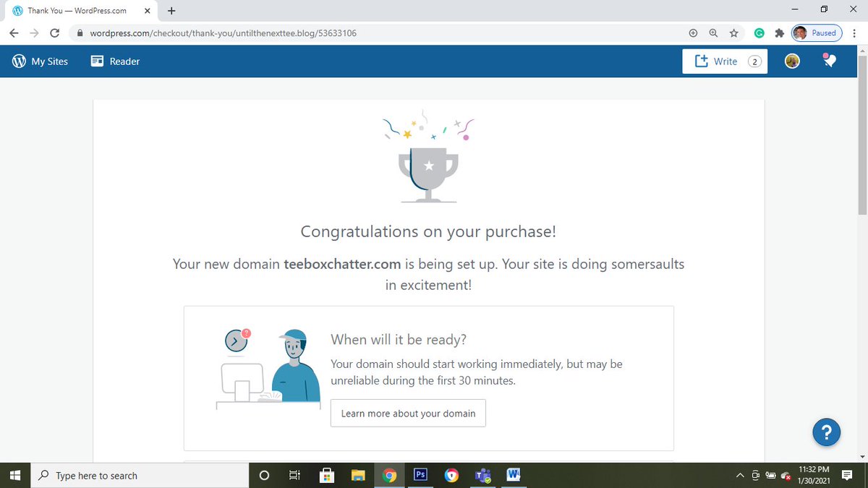The image size is (868, 488).
Task: Open My Sites WordPress menu
Action: coord(41,61)
